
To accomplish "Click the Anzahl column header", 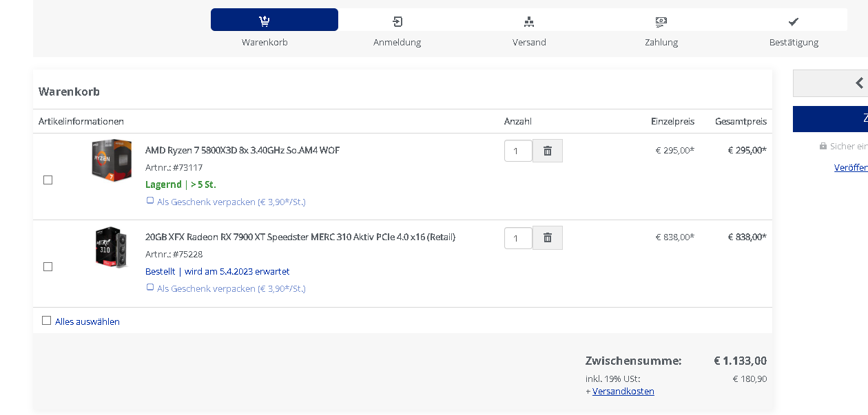I will point(518,121).
